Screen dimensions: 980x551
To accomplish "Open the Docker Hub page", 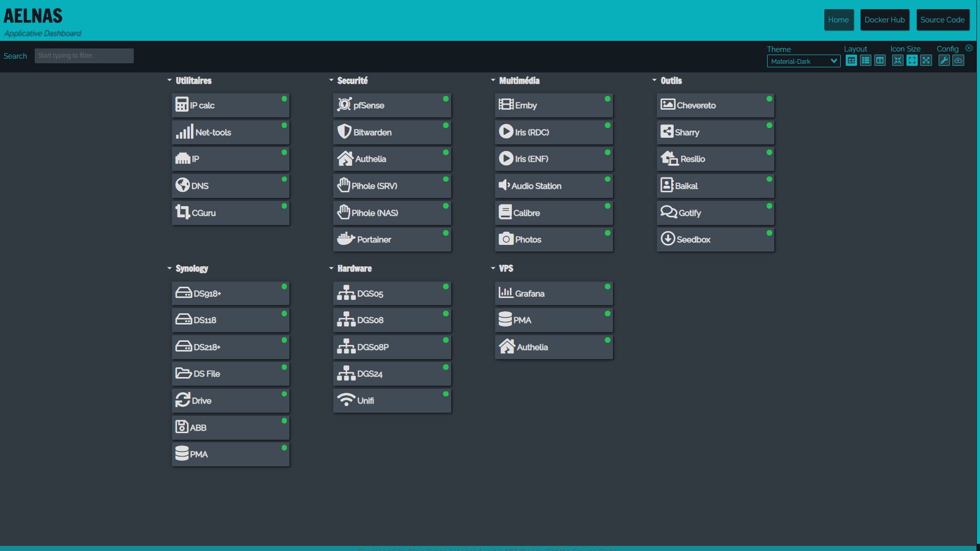I will click(885, 19).
